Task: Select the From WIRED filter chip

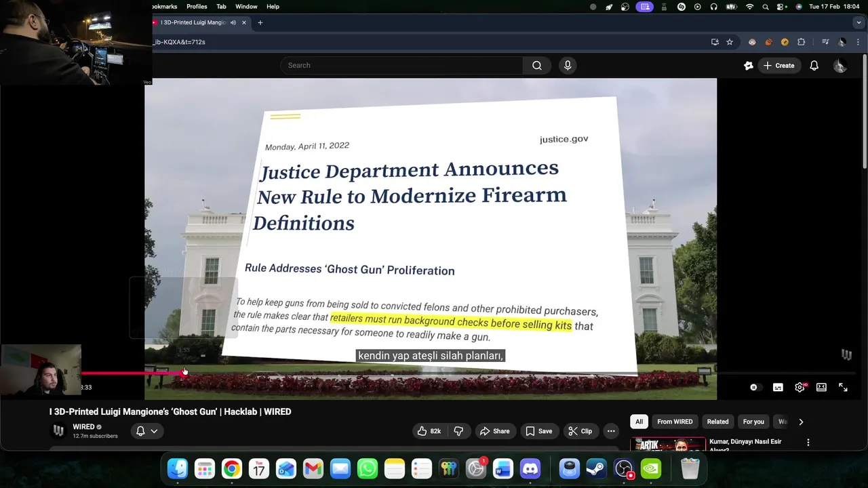Action: [x=675, y=422]
